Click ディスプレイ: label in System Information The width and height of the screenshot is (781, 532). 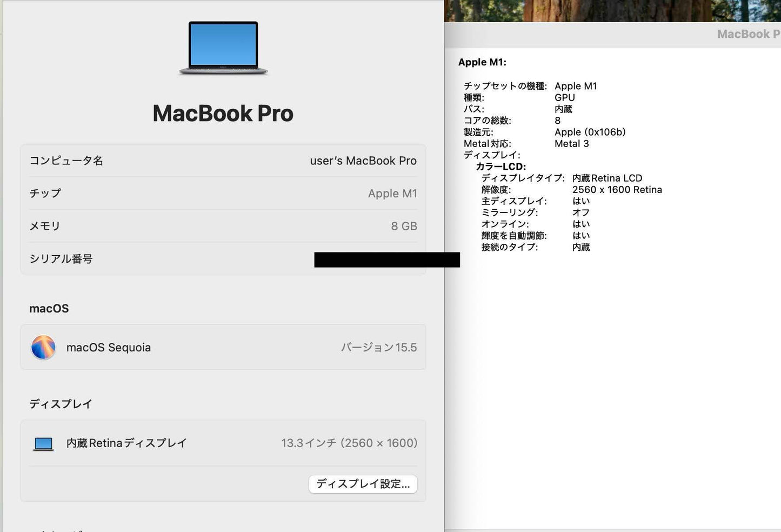point(492,155)
